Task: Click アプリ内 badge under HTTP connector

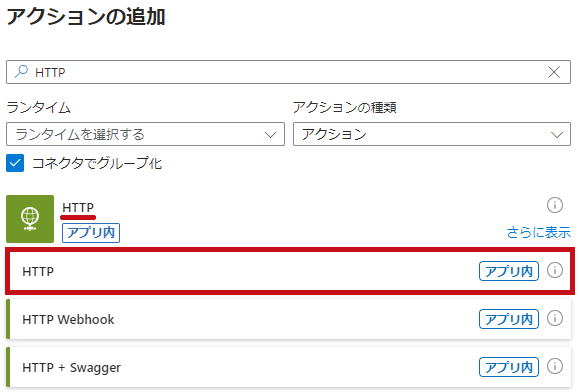Action: point(91,233)
